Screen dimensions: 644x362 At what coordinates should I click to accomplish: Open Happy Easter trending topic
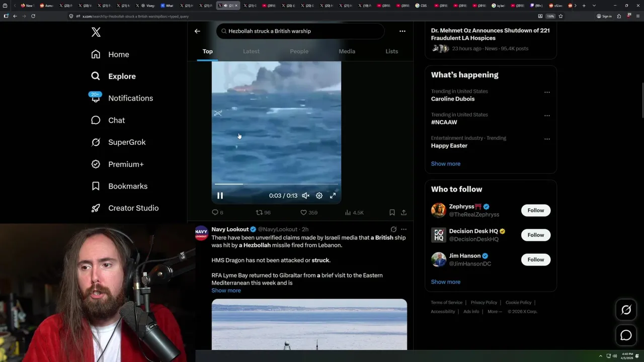[449, 146]
